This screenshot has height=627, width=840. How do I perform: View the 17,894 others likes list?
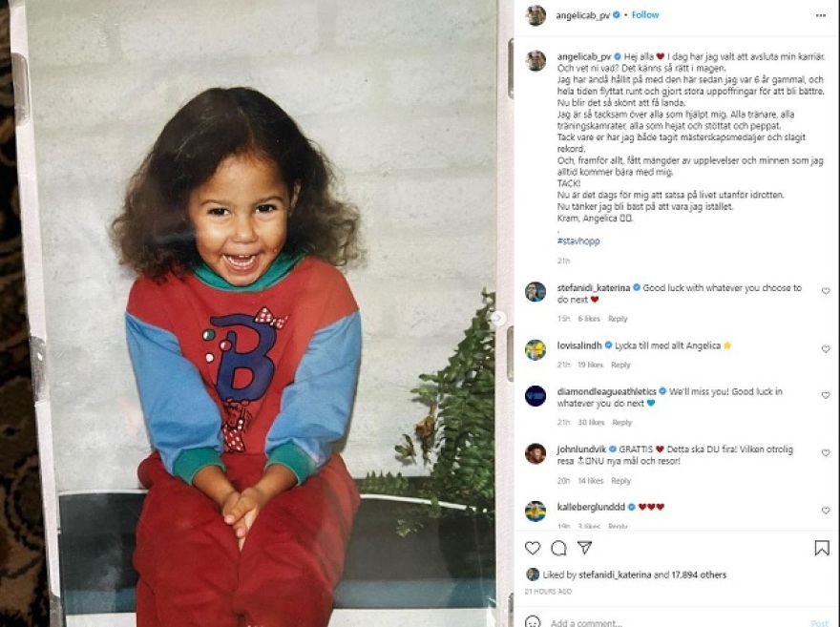coord(699,575)
